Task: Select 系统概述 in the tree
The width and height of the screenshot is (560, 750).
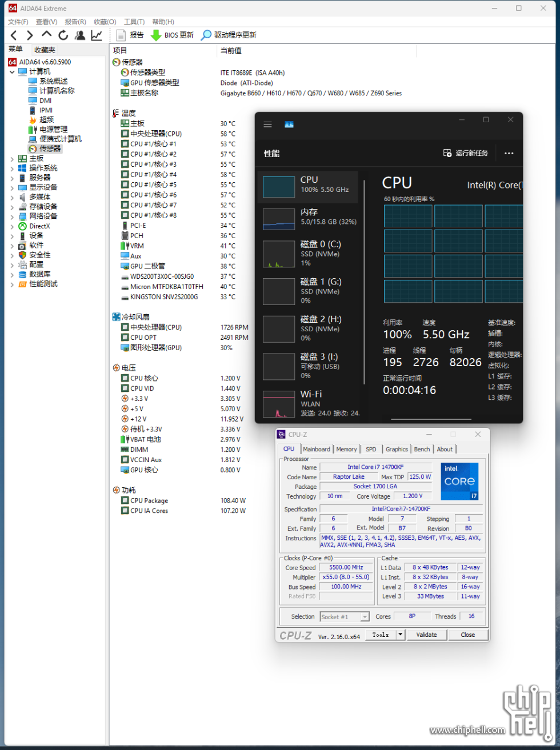Action: click(x=53, y=81)
